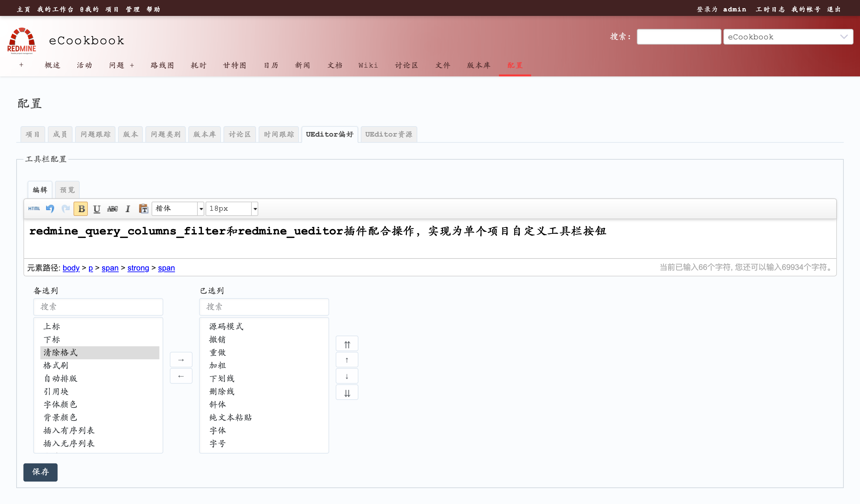The height and width of the screenshot is (504, 860).
Task: Move selected column left with ← arrow
Action: 181,376
